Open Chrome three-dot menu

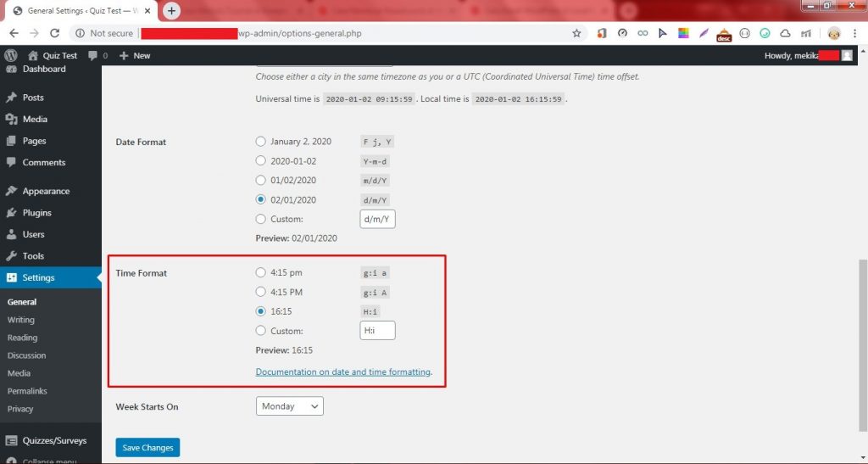coord(855,33)
